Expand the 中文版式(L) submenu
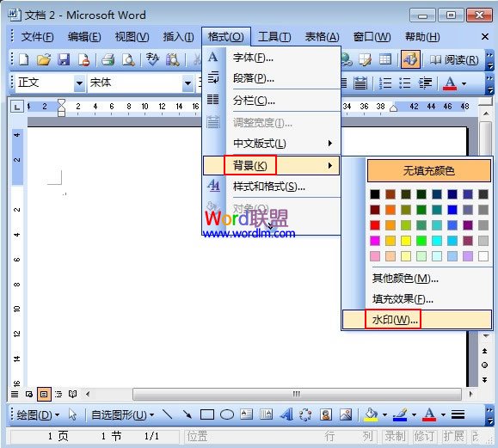The width and height of the screenshot is (498, 448). pyautogui.click(x=272, y=144)
